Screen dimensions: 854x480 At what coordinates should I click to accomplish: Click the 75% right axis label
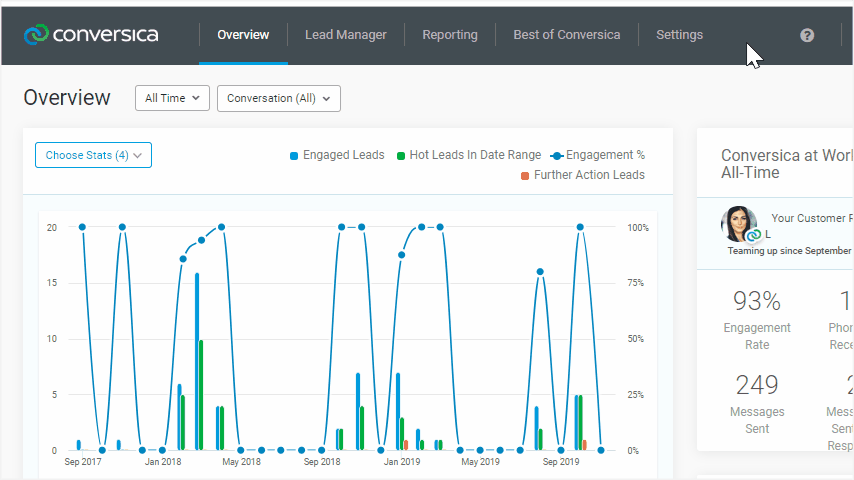pyautogui.click(x=636, y=283)
